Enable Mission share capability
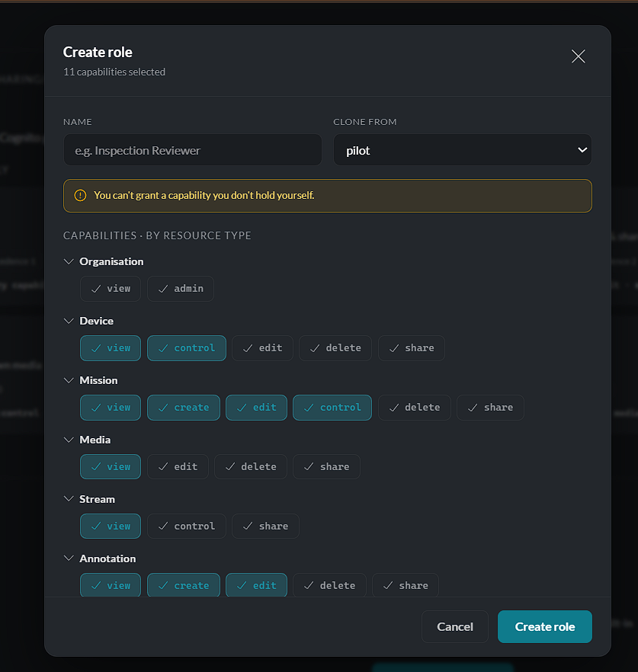This screenshot has height=672, width=638. 491,408
